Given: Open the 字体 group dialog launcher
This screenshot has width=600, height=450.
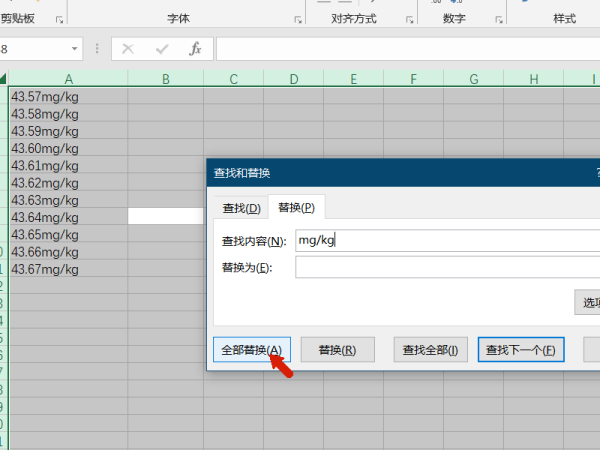Looking at the screenshot, I should tap(298, 20).
